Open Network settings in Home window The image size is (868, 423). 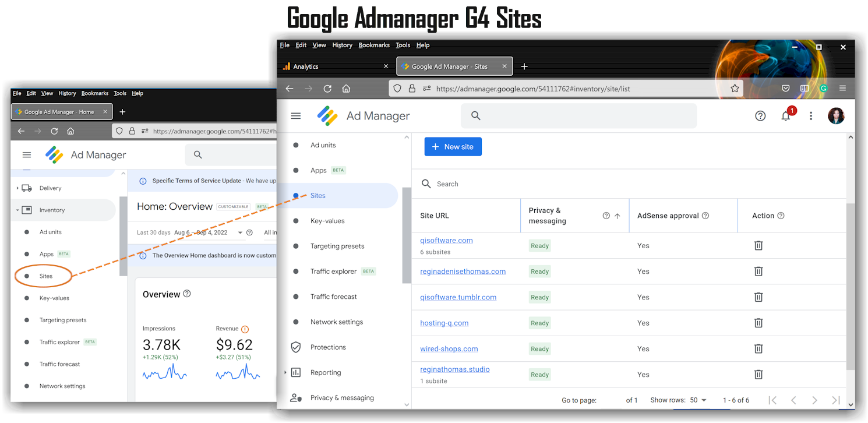tap(62, 386)
